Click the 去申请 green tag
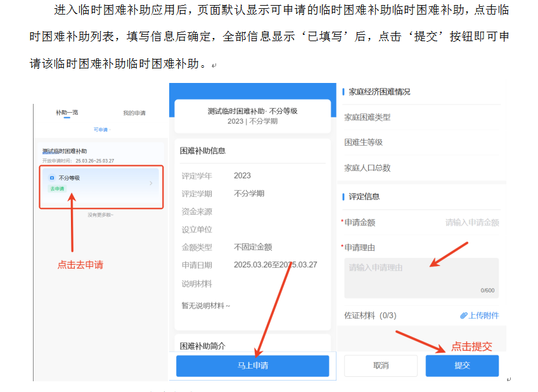This screenshot has height=392, width=538. click(57, 188)
